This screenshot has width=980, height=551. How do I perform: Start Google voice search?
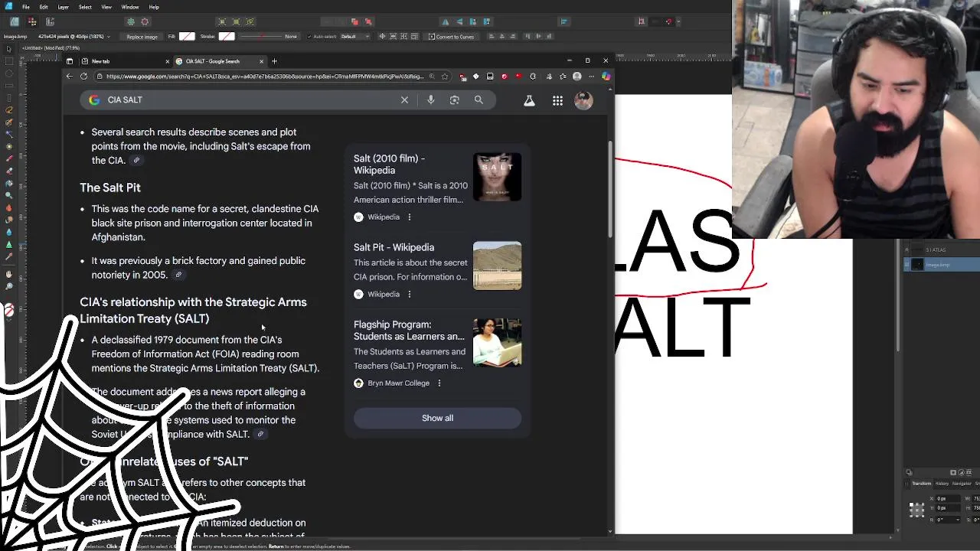pyautogui.click(x=431, y=100)
